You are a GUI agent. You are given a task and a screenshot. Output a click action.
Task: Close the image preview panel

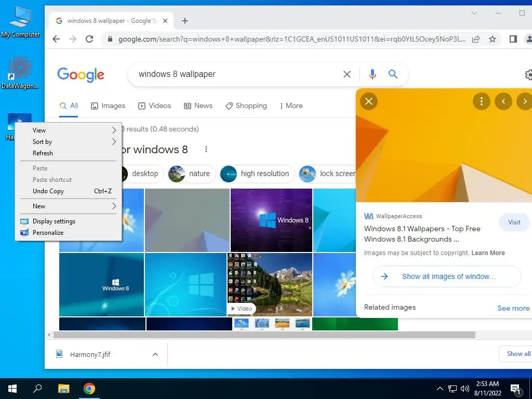(369, 101)
